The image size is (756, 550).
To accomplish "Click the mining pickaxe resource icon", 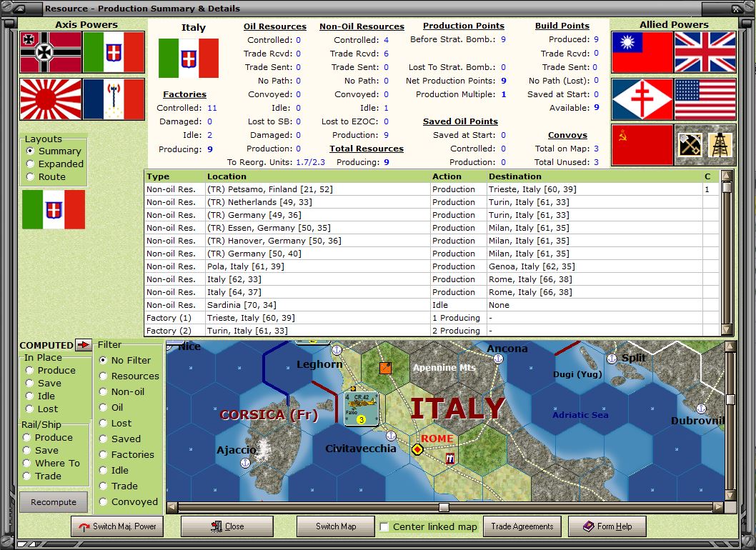I will pos(690,144).
